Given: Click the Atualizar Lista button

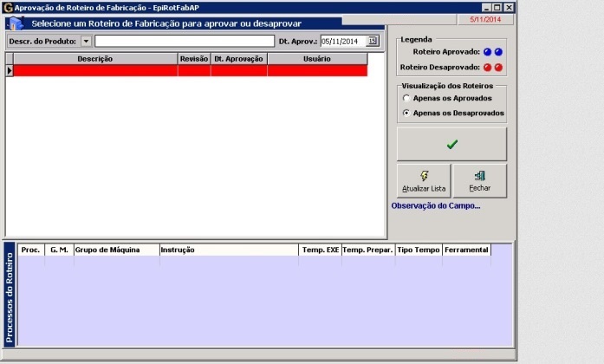Looking at the screenshot, I should pos(424,181).
